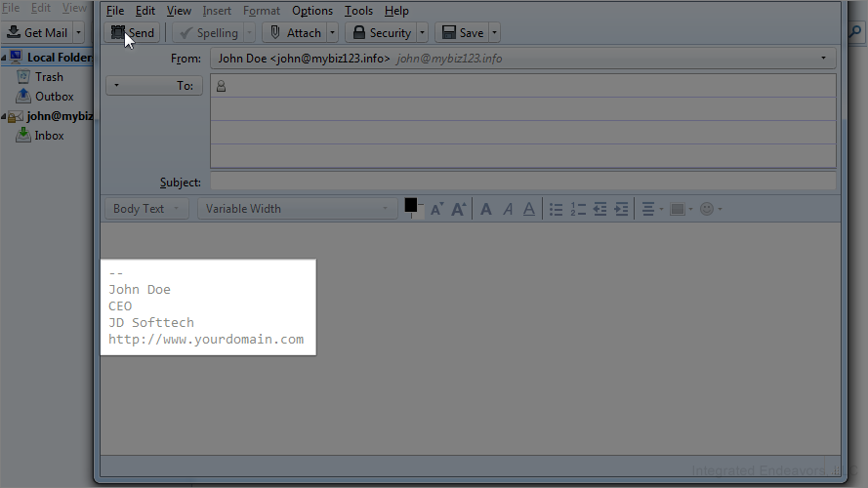868x488 pixels.
Task: Click the search magnifier icon in main window
Action: tap(856, 32)
